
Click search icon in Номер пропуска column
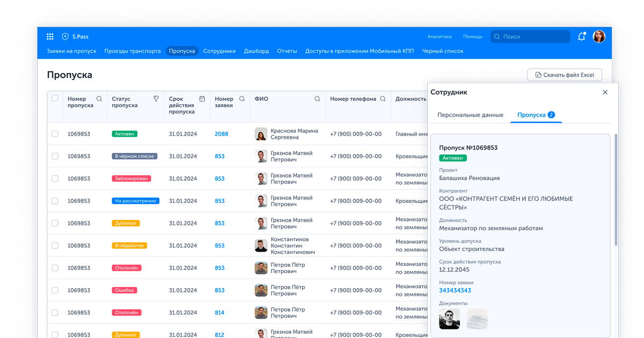tap(99, 99)
